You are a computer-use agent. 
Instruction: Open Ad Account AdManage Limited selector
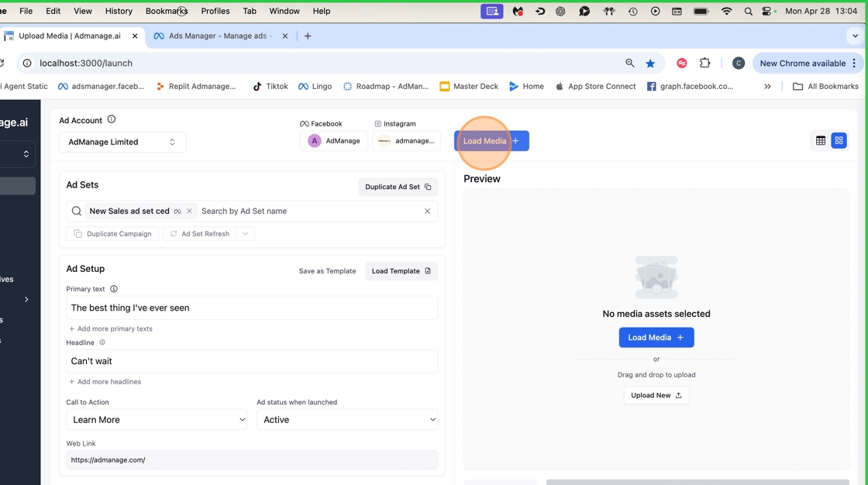click(x=122, y=142)
